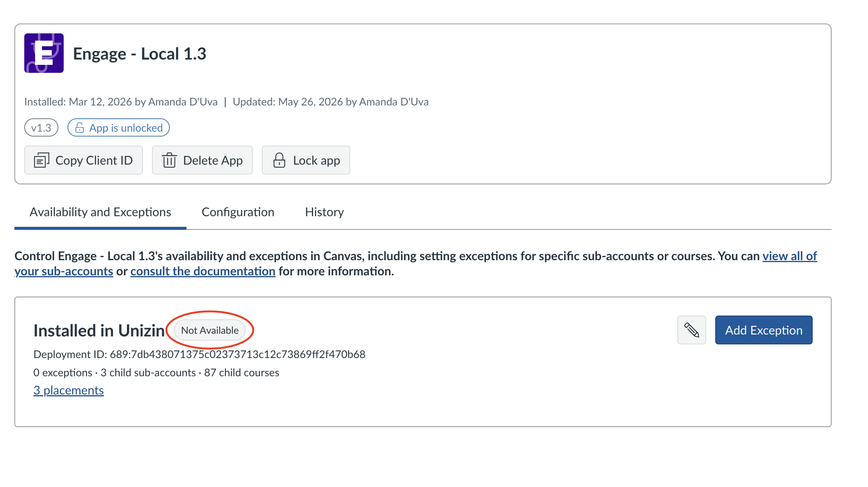
Task: Switch to the Configuration tab
Action: (x=238, y=212)
